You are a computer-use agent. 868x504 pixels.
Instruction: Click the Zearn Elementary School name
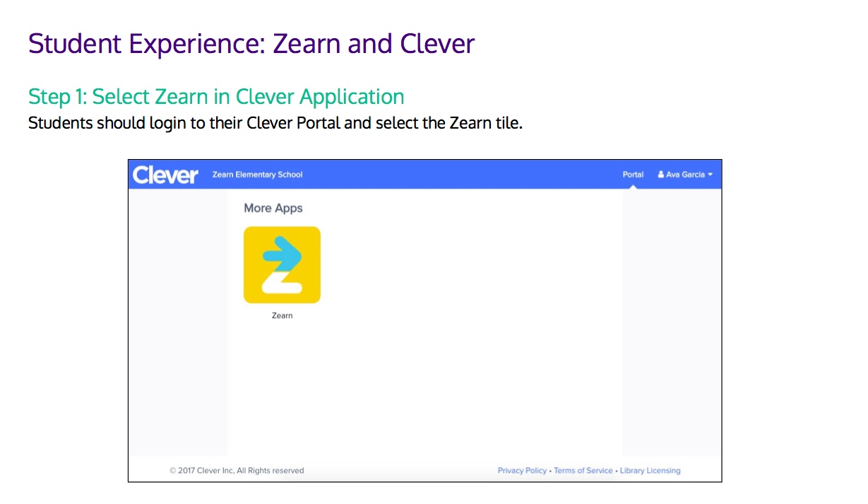(257, 175)
